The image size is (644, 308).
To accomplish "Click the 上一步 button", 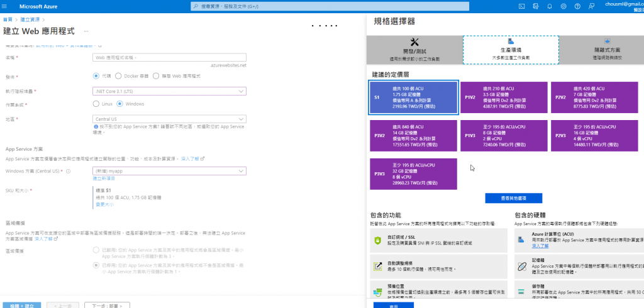I will tap(63, 305).
